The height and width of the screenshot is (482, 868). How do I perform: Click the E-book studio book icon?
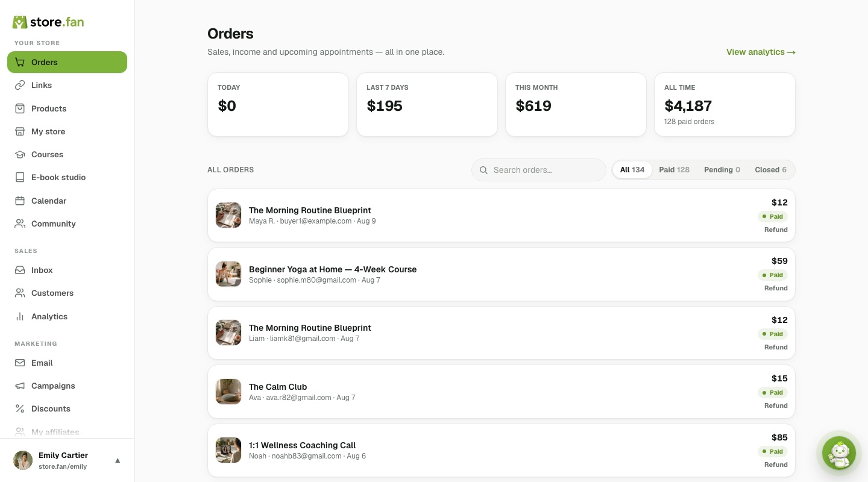[20, 177]
